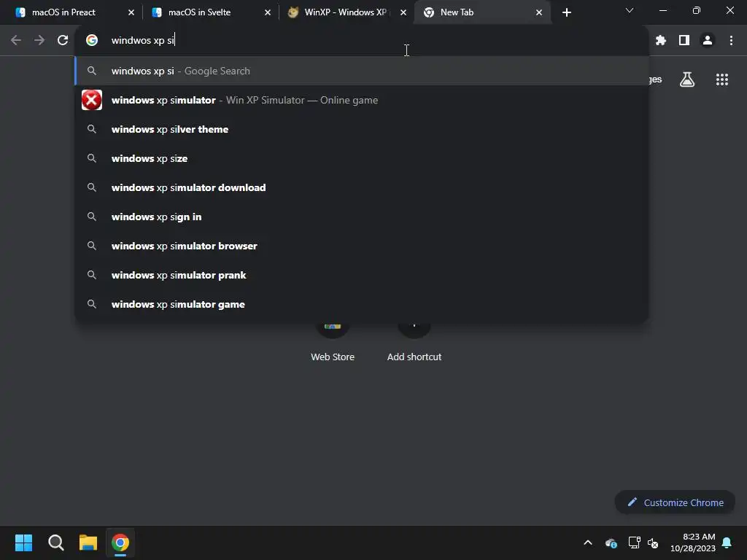Choose 'windows xp simulator download' suggestion

[x=362, y=187]
